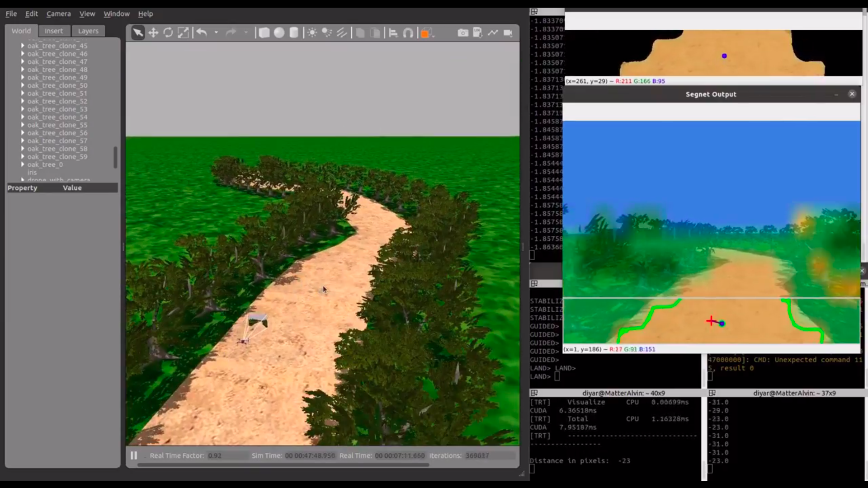This screenshot has width=868, height=488.
Task: Expand oak_tree_clone_45 tree item
Action: point(23,46)
